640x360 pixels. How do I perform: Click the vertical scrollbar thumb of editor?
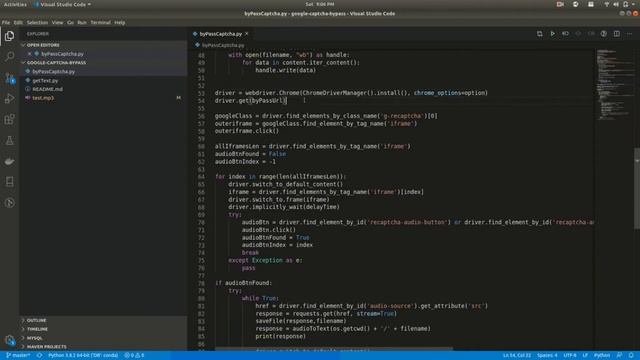click(x=637, y=188)
